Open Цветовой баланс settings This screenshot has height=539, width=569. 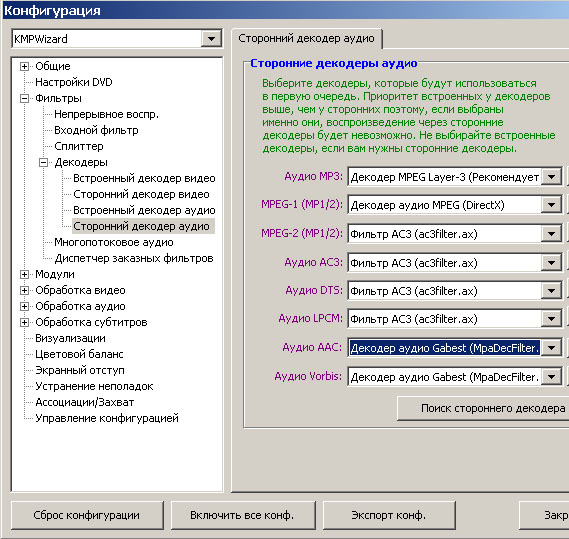[x=79, y=354]
